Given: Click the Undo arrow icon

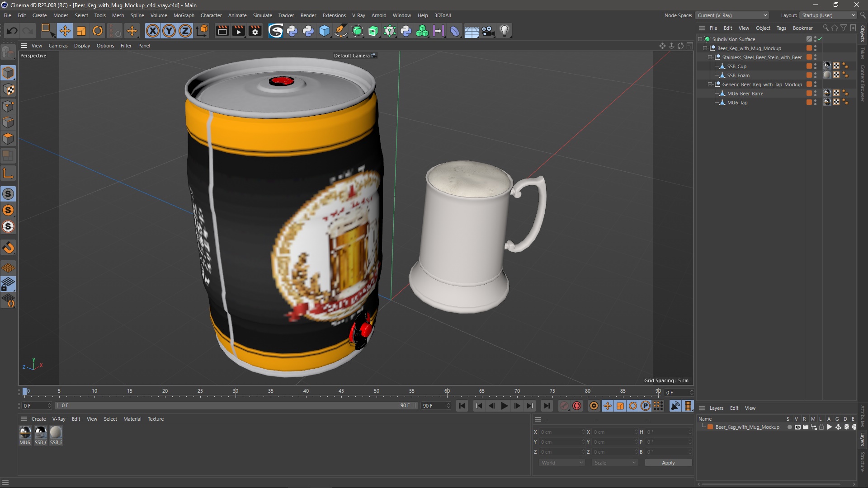Looking at the screenshot, I should [12, 31].
